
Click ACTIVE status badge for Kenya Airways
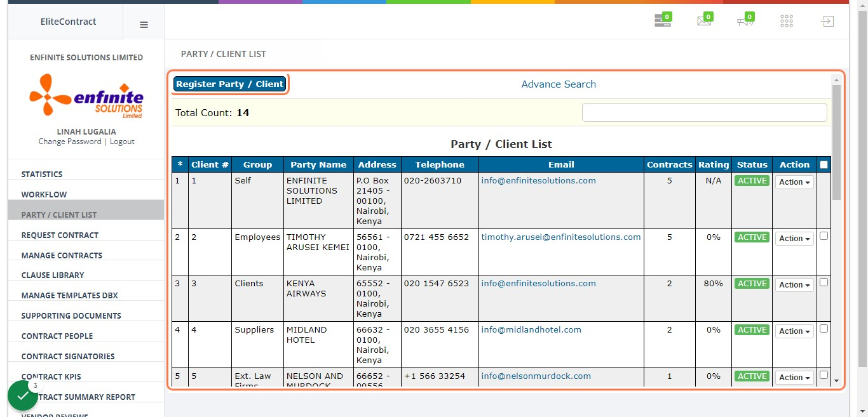click(752, 284)
